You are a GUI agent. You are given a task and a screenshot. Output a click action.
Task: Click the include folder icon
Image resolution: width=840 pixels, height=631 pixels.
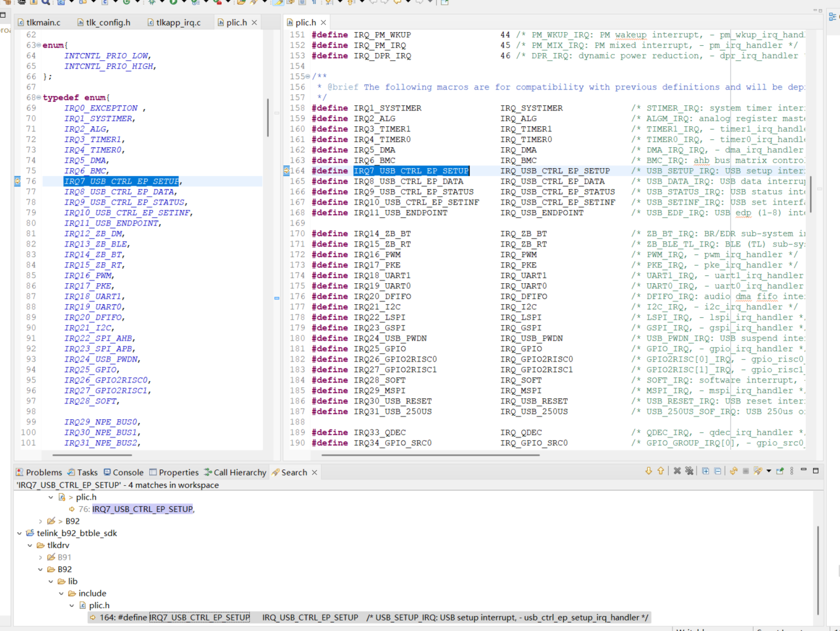pos(72,594)
